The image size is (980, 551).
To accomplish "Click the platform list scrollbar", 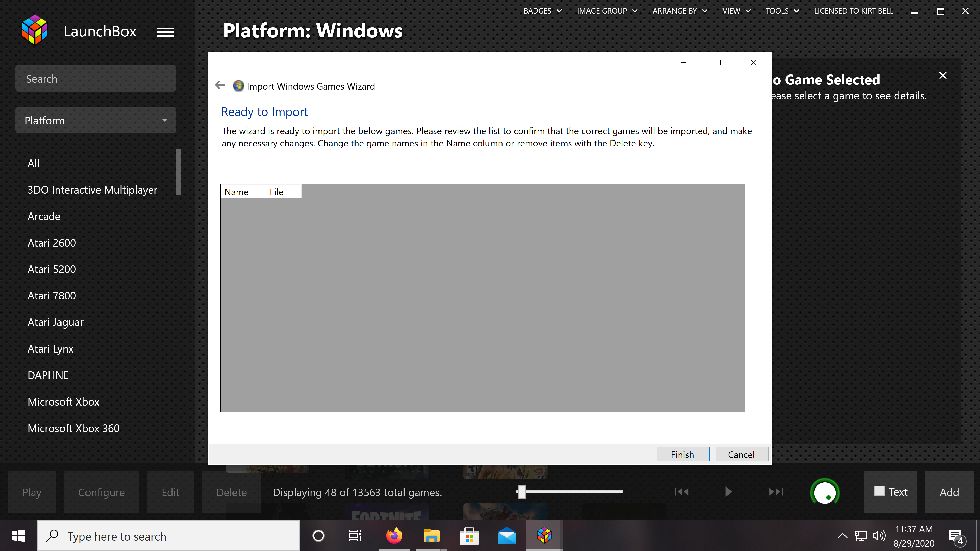I will (179, 172).
